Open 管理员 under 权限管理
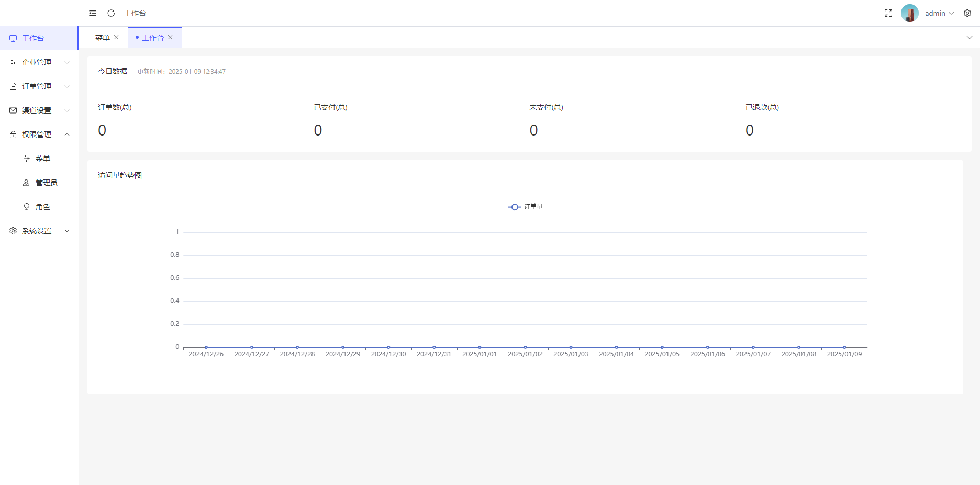 point(46,183)
